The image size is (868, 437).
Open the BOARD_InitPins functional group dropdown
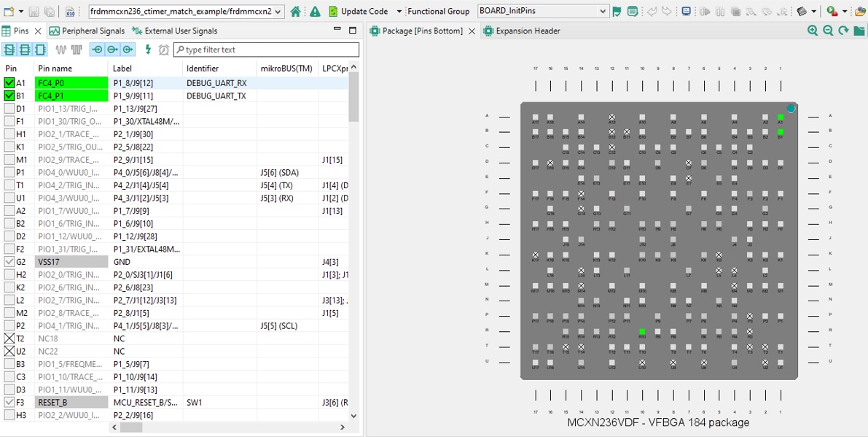coord(602,12)
